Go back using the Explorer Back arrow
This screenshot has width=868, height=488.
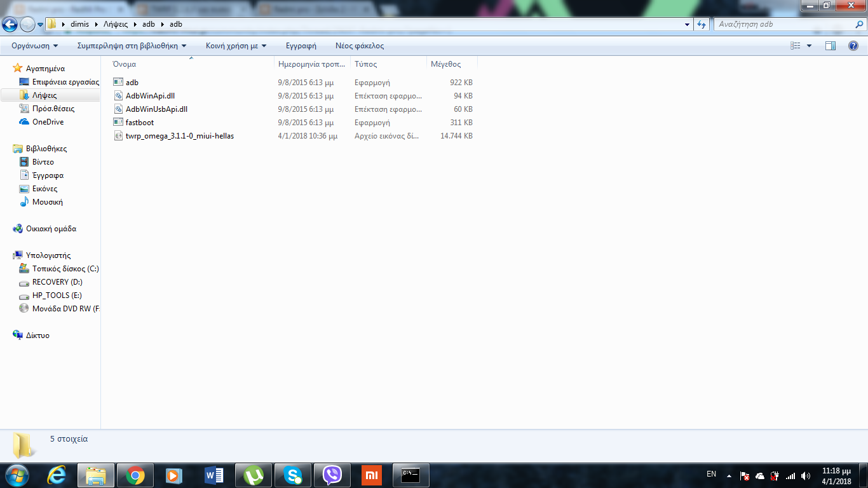[10, 25]
